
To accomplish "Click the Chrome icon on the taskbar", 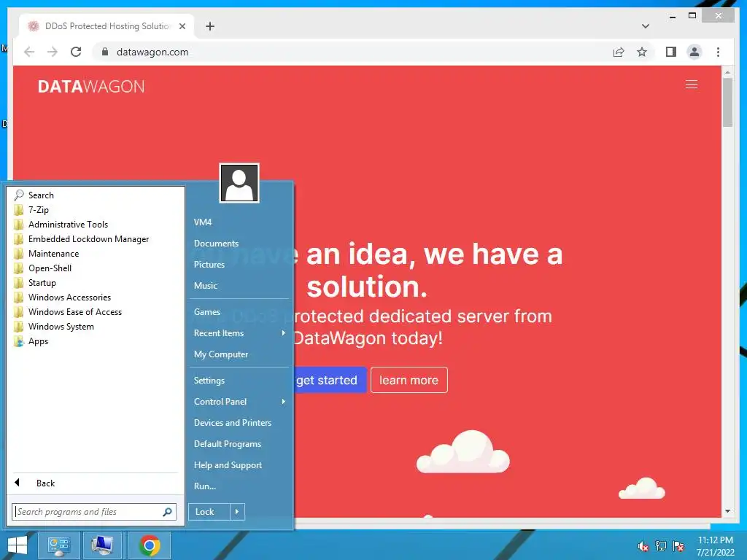I will click(149, 545).
